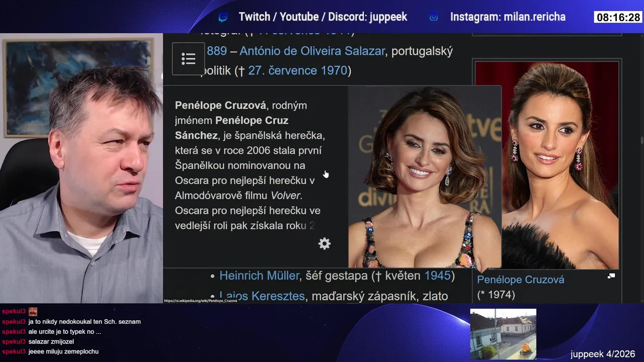Click the year 889 link text
This screenshot has width=644, height=362.
217,51
